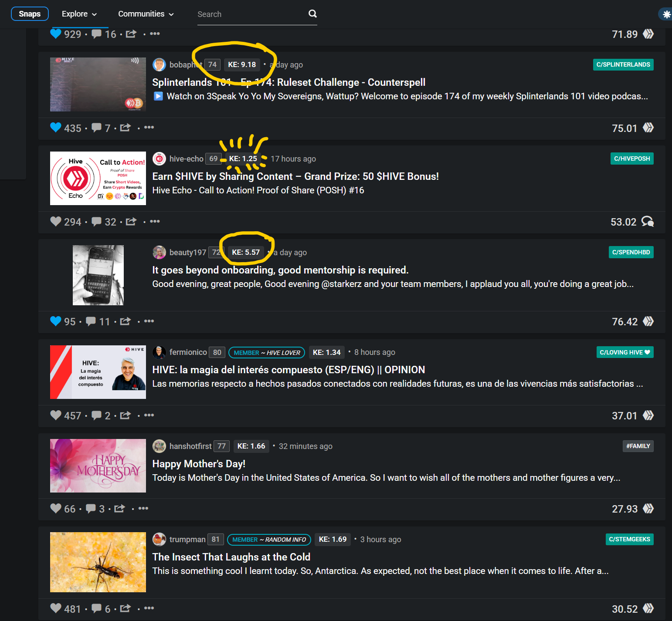The image size is (672, 621).
Task: Click the MEMBER ~ HIVE LOVER badge
Action: 267,352
